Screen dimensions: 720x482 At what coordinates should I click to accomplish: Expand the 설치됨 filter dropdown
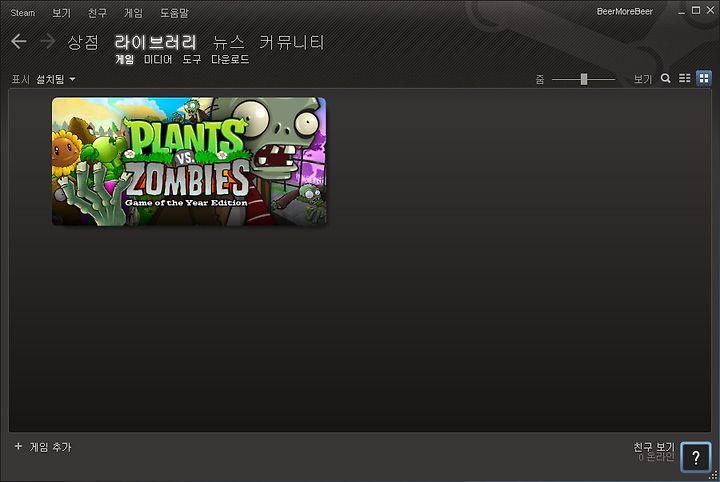tap(56, 79)
